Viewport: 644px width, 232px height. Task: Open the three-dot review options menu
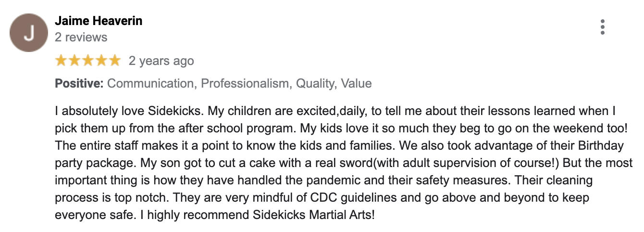point(602,27)
